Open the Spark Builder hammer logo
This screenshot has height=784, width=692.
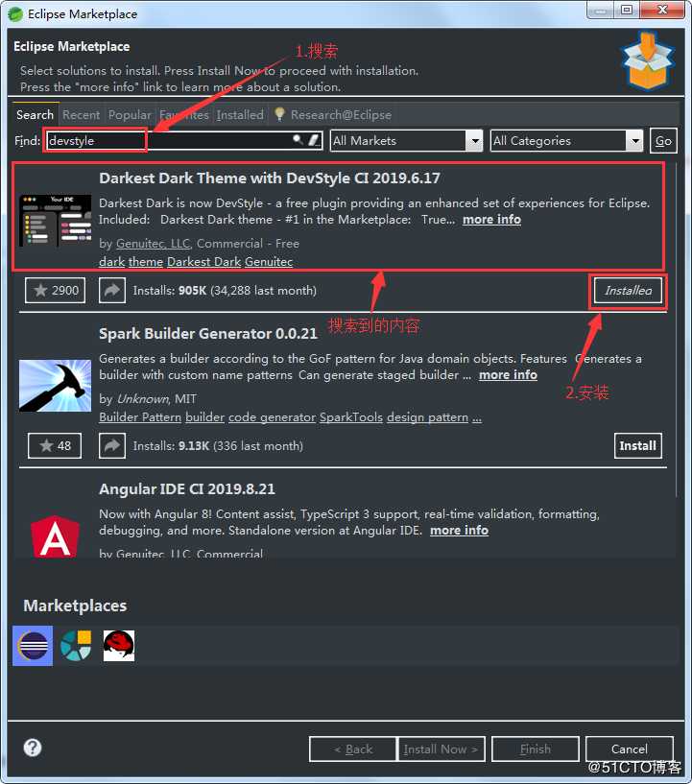coord(55,386)
